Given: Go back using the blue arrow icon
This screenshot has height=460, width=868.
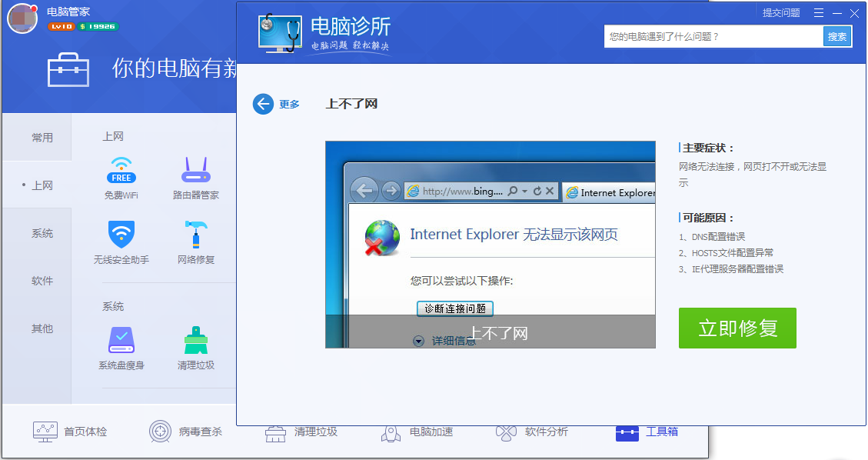Looking at the screenshot, I should point(263,104).
